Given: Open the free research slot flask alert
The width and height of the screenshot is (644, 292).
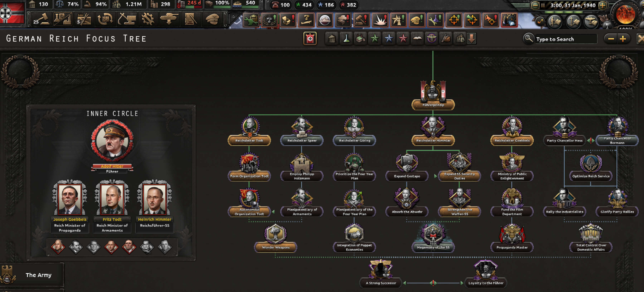Looking at the screenshot, I should [x=436, y=20].
